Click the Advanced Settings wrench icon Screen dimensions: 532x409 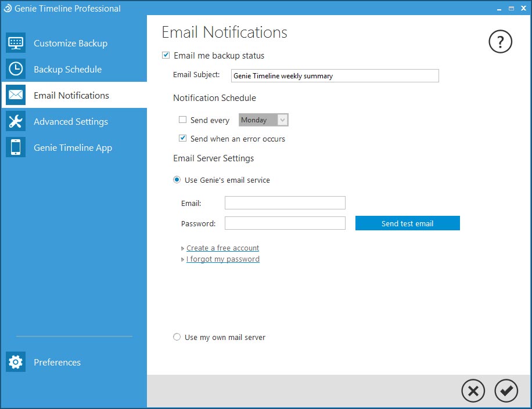[16, 121]
